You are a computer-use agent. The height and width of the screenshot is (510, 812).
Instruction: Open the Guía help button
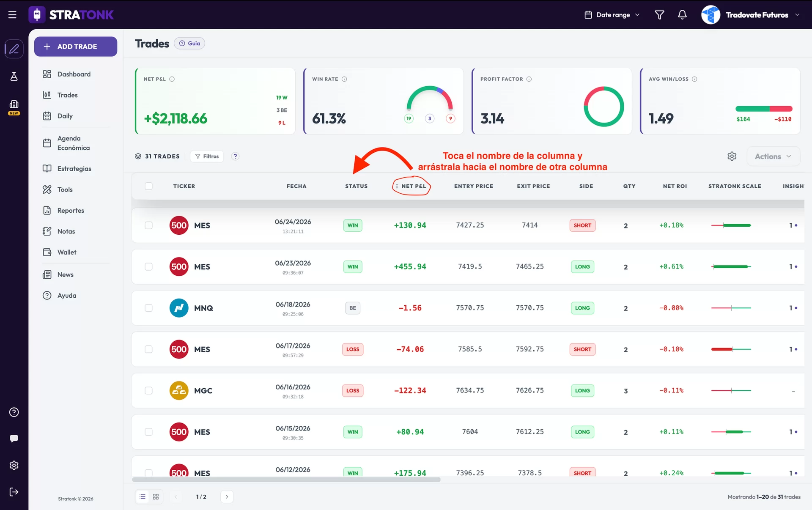click(x=189, y=43)
